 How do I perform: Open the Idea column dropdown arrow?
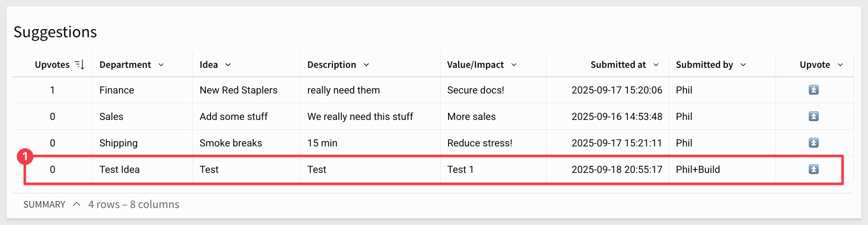[x=228, y=65]
